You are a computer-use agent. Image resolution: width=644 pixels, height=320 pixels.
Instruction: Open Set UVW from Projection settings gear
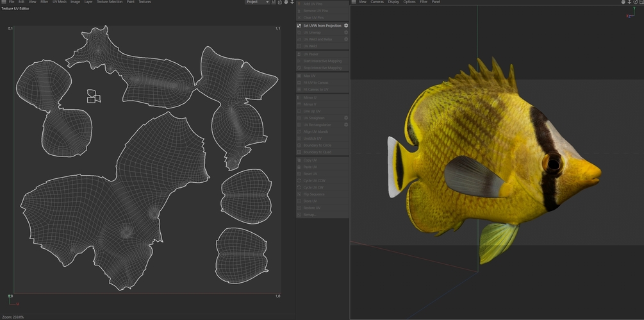(x=346, y=26)
